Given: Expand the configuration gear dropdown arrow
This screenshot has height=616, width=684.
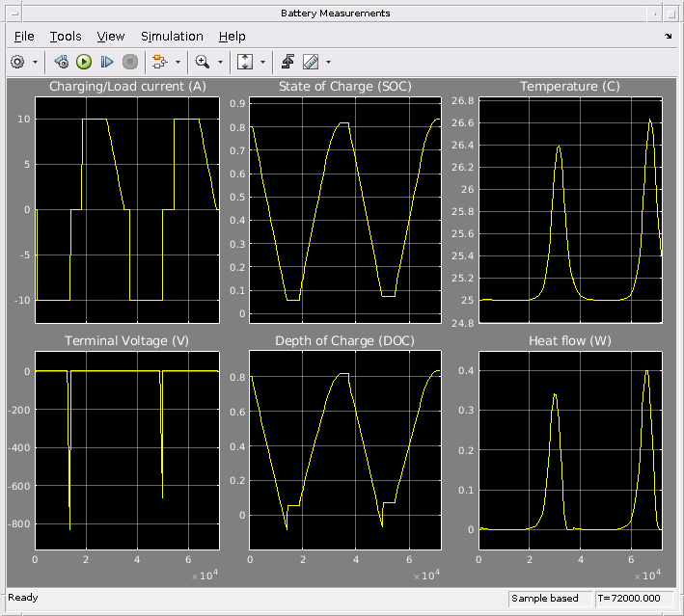Looking at the screenshot, I should click(x=36, y=62).
